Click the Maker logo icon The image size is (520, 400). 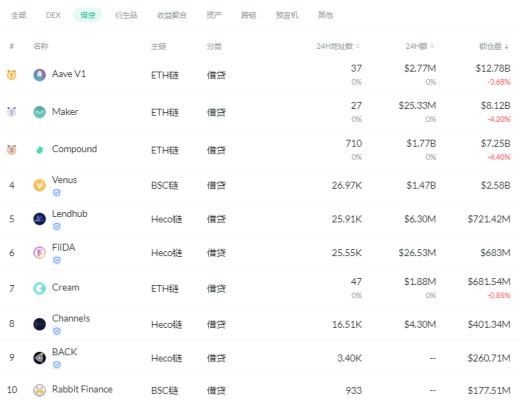pyautogui.click(x=39, y=112)
